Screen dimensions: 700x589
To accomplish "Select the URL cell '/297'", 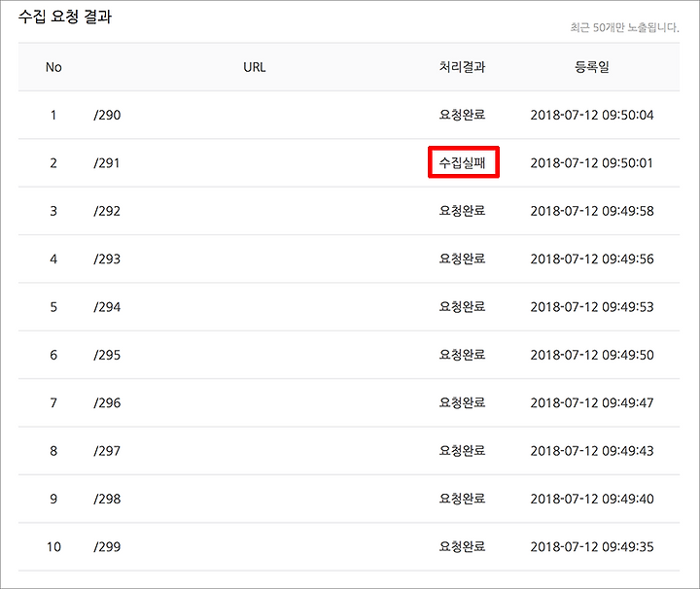I will (x=107, y=451).
